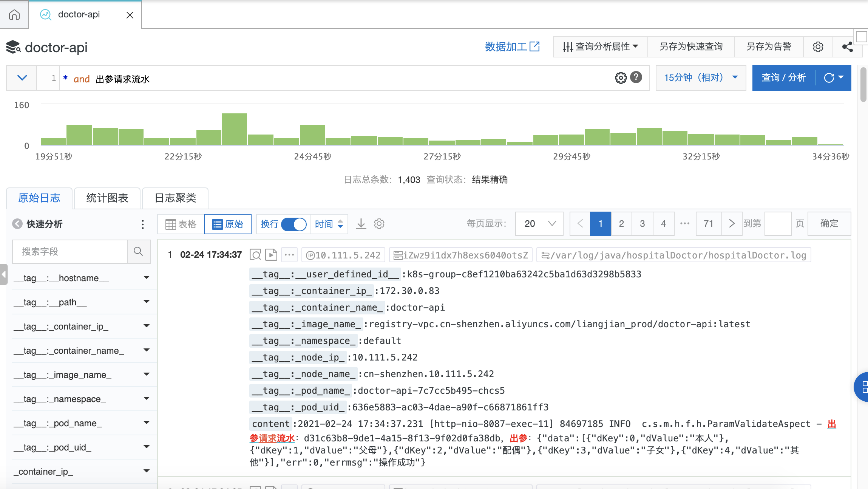Image resolution: width=868 pixels, height=489 pixels.
Task: Click the context view icon on log entry 1
Action: [255, 255]
